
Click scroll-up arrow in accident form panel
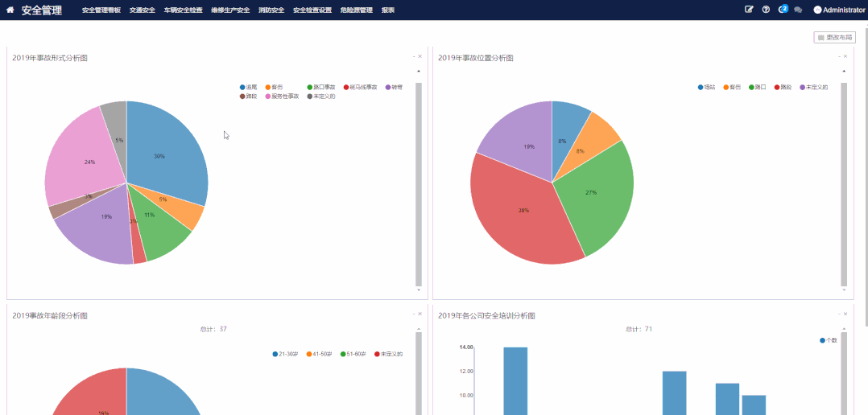pyautogui.click(x=419, y=72)
